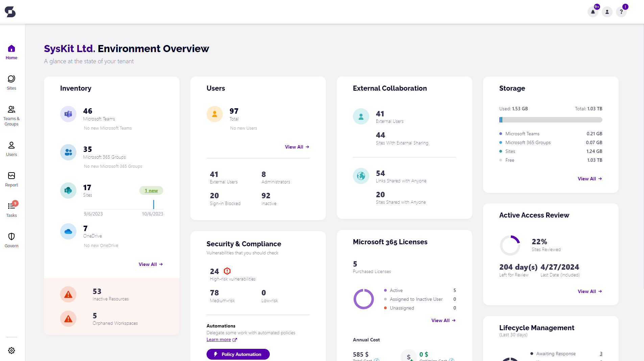The width and height of the screenshot is (644, 361).
Task: Open the account profile icon
Action: [607, 12]
